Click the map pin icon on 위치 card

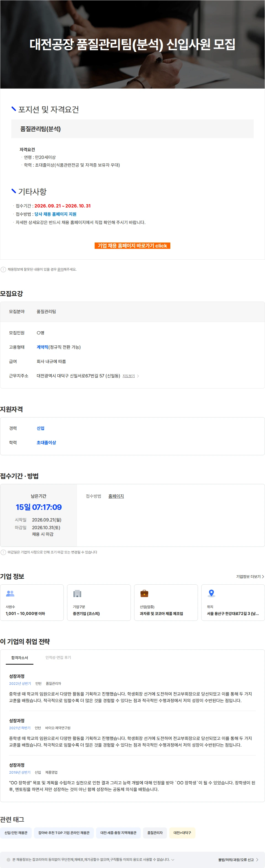tap(211, 593)
